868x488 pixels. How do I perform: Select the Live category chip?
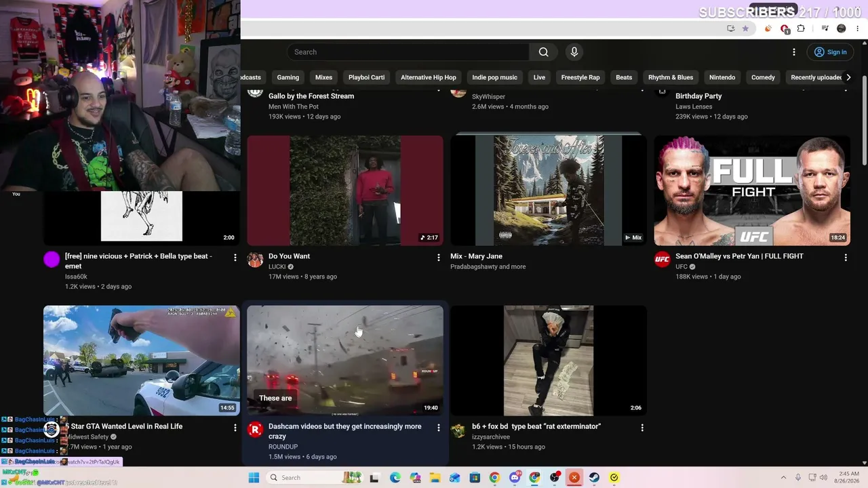click(539, 77)
